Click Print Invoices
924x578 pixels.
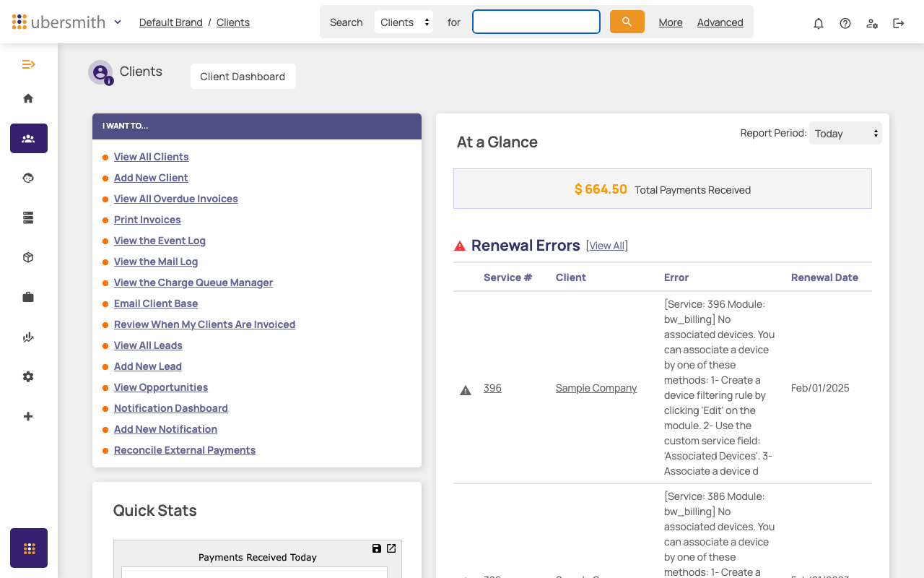click(x=147, y=220)
